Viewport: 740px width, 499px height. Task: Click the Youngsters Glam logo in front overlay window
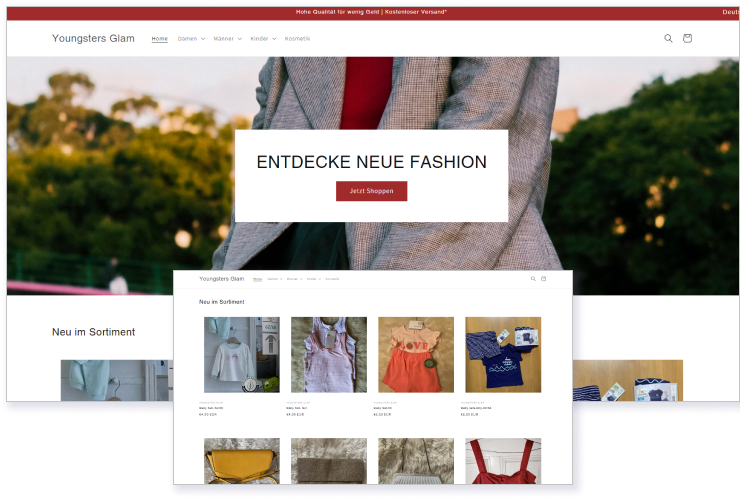tap(221, 279)
